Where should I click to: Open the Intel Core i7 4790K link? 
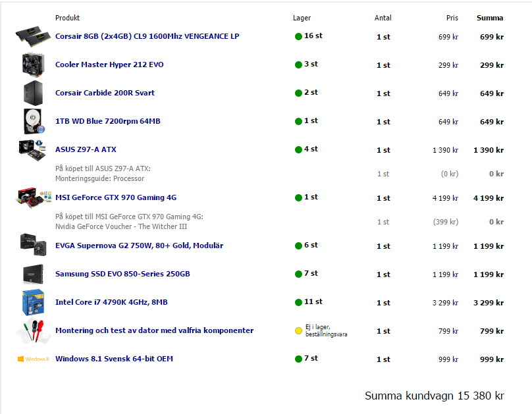[x=111, y=302]
